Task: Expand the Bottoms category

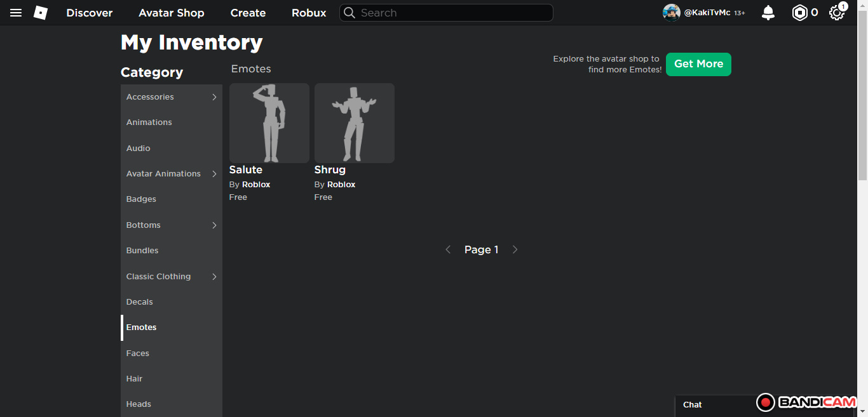Action: tap(214, 225)
